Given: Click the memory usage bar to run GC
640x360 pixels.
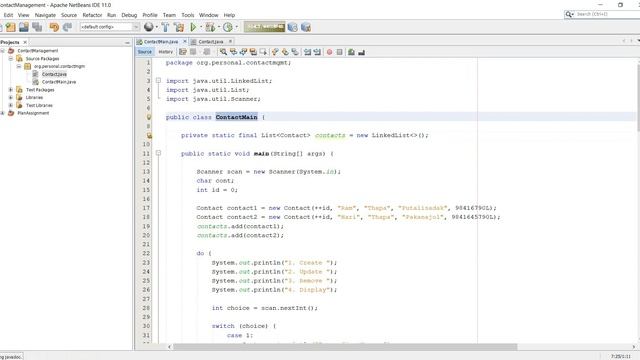Looking at the screenshot, I should click(264, 27).
